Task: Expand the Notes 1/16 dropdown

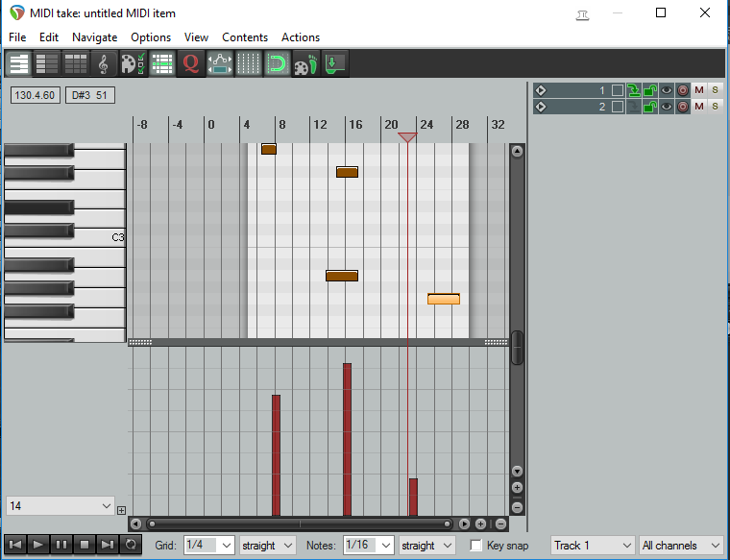Action: point(368,545)
